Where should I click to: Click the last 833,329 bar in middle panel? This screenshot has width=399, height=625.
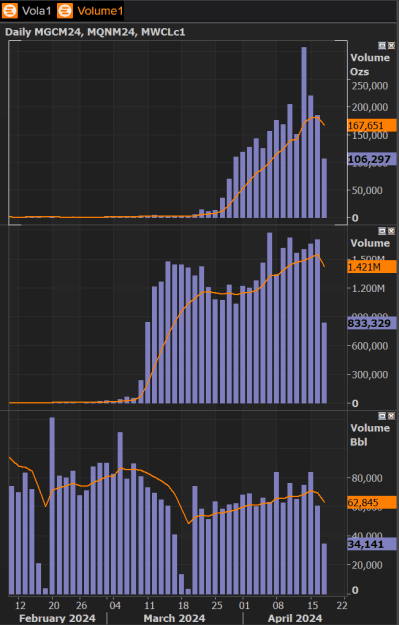(x=324, y=363)
